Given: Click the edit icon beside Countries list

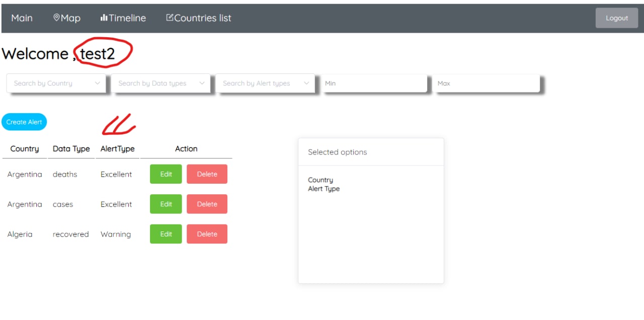Looking at the screenshot, I should tap(170, 18).
